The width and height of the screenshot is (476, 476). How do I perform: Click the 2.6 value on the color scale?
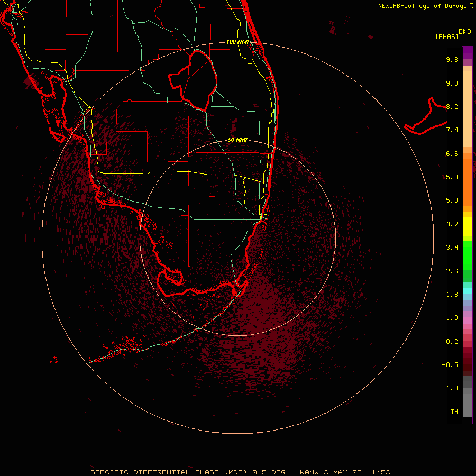(452, 271)
